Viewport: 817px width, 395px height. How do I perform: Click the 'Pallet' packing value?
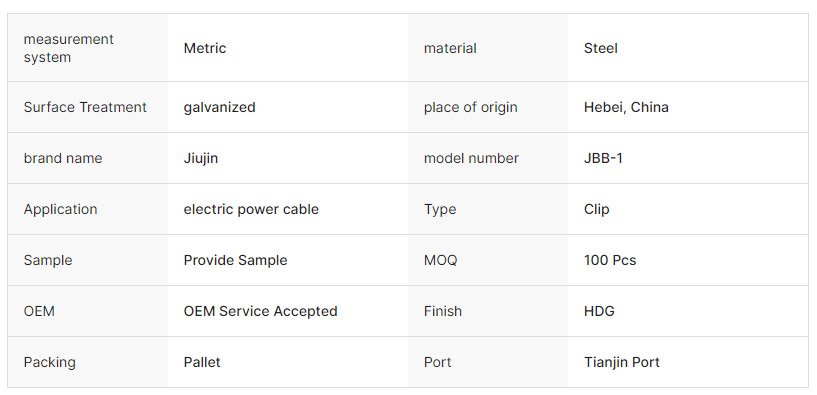(x=202, y=362)
